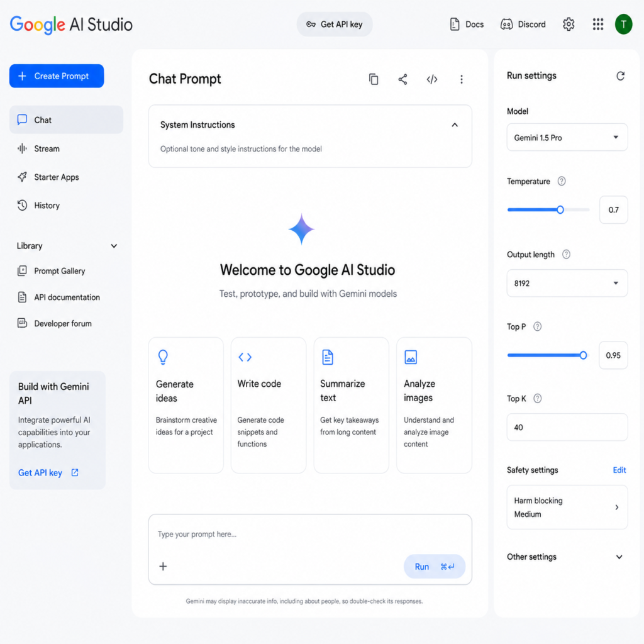Click the Build with Gemini API heading
The width and height of the screenshot is (644, 644).
tap(53, 393)
